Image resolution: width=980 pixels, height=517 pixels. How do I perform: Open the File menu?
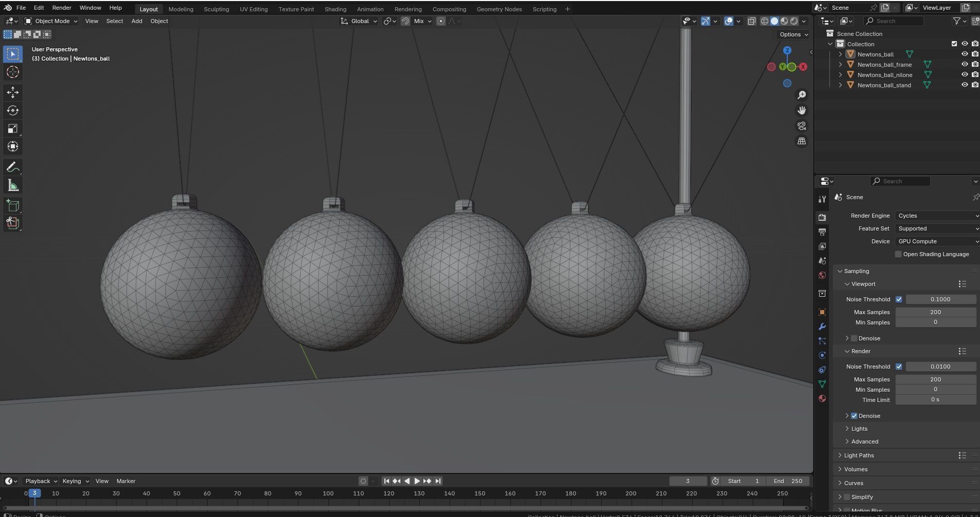click(21, 8)
